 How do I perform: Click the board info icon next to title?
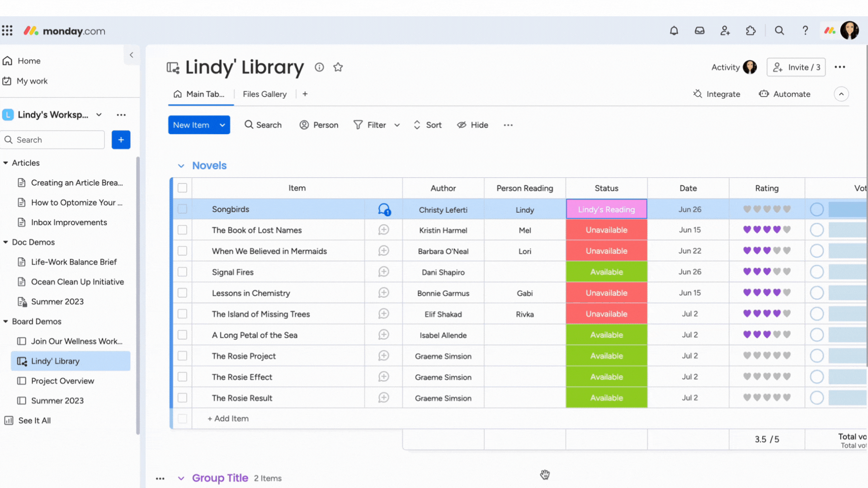point(319,67)
